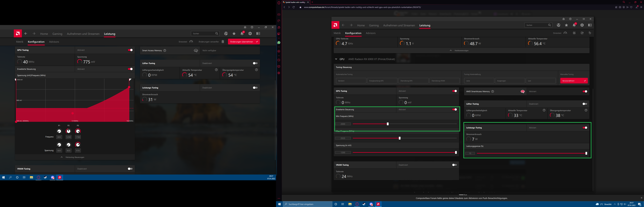This screenshot has width=644, height=207.
Task: Click the Änderungen übernehmen button
Action: [244, 42]
